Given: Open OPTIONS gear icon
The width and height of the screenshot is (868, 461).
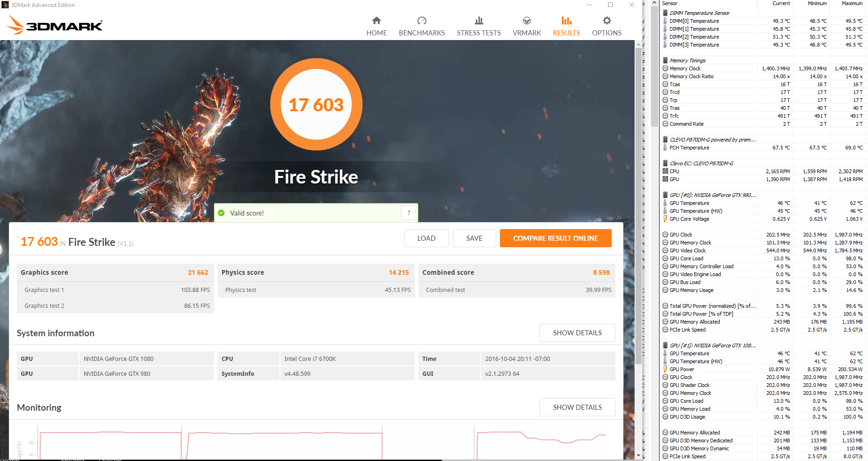Looking at the screenshot, I should pos(607,20).
